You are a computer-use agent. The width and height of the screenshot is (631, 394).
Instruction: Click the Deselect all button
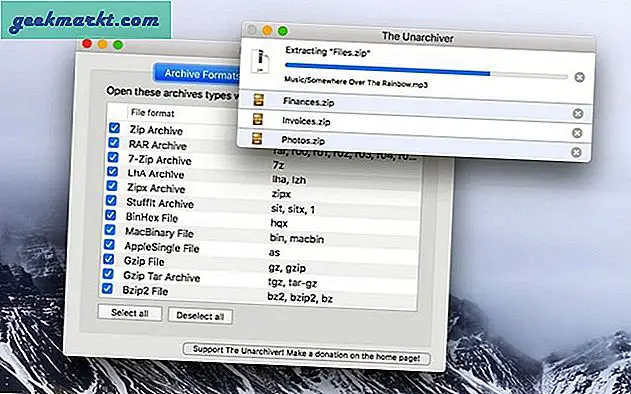pyautogui.click(x=200, y=316)
